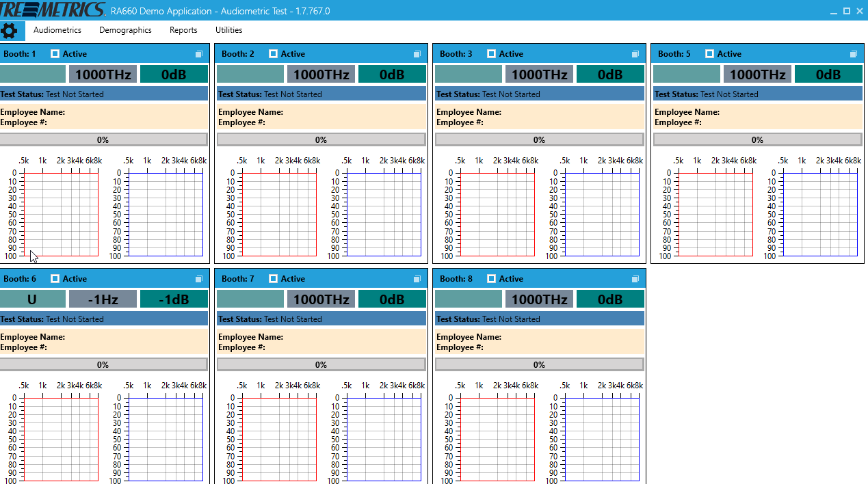The width and height of the screenshot is (868, 484).
Task: Click Booth 6 frequency display showing -1Hz
Action: [x=103, y=299]
